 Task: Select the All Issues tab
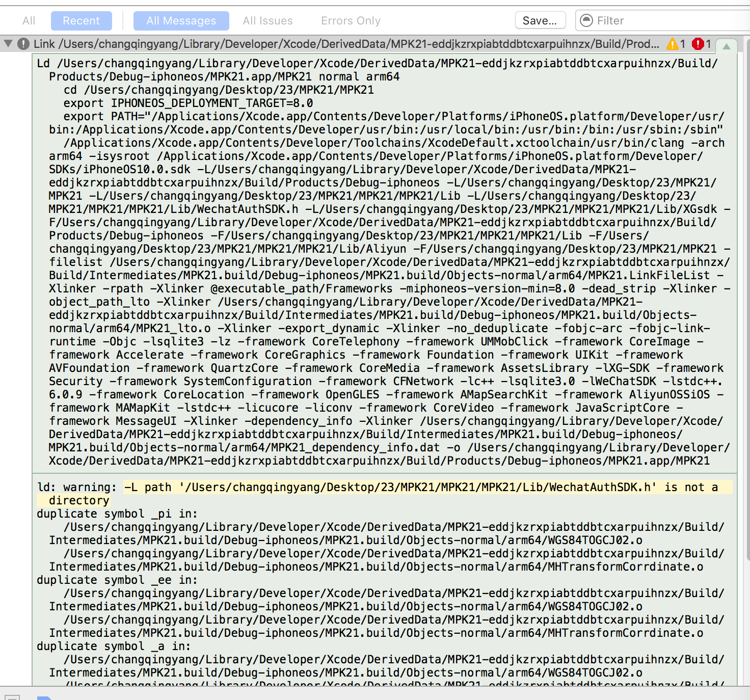(267, 21)
